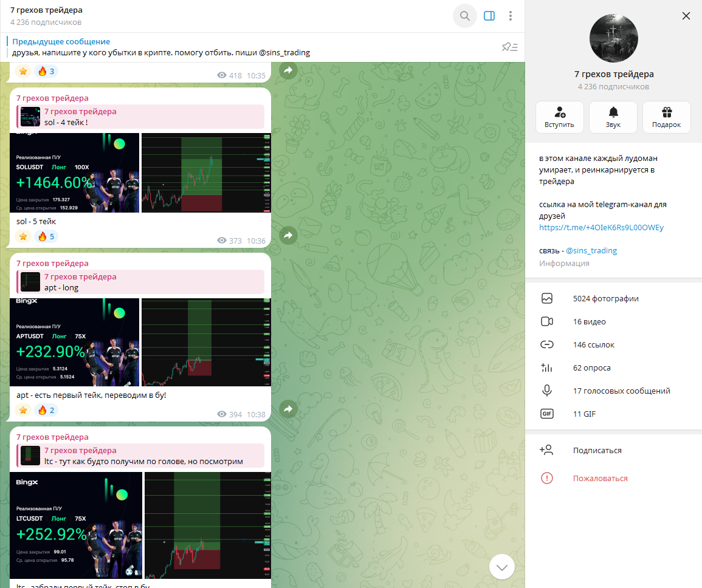Click Подписаться subscribe option

(613, 450)
